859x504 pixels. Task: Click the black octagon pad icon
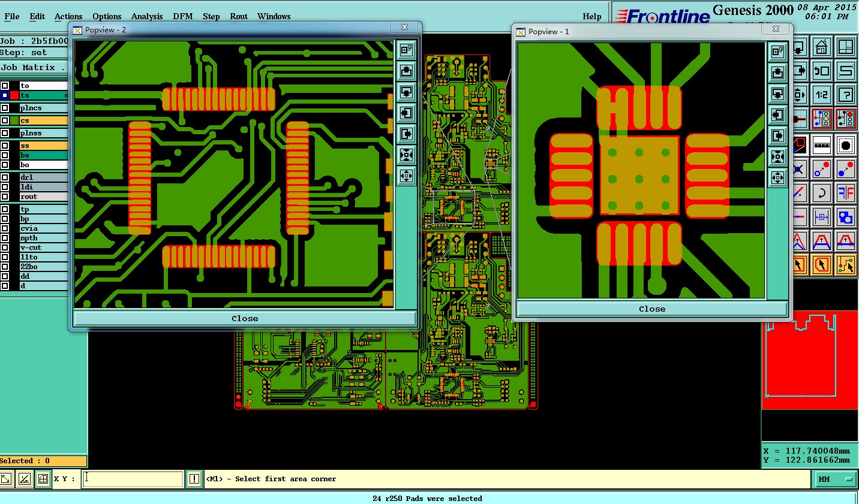tap(845, 144)
